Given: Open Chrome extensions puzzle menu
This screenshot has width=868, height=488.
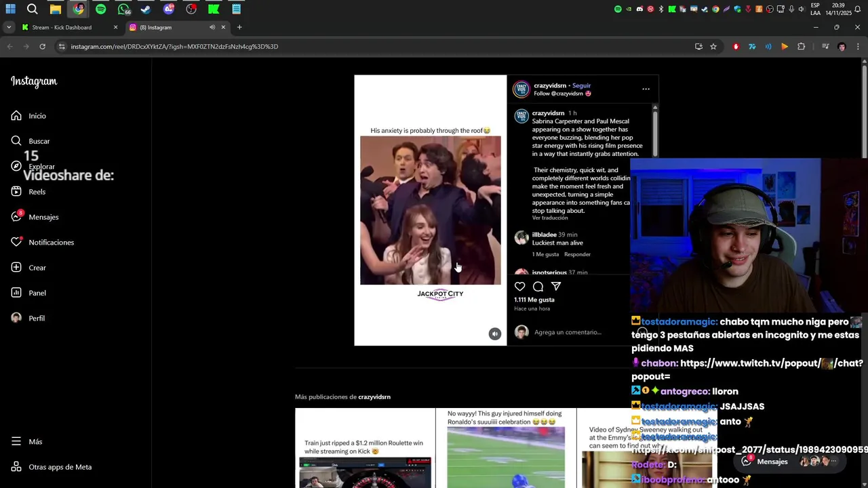Looking at the screenshot, I should tap(801, 47).
